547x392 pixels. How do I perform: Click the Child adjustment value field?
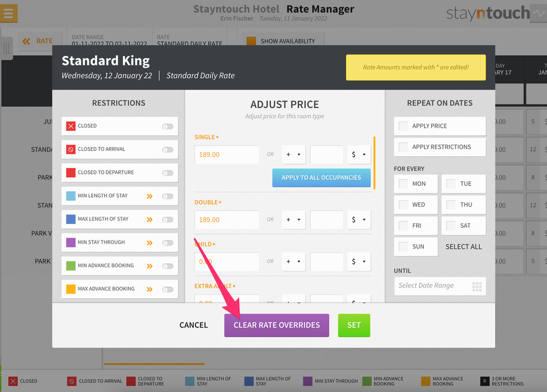point(326,262)
